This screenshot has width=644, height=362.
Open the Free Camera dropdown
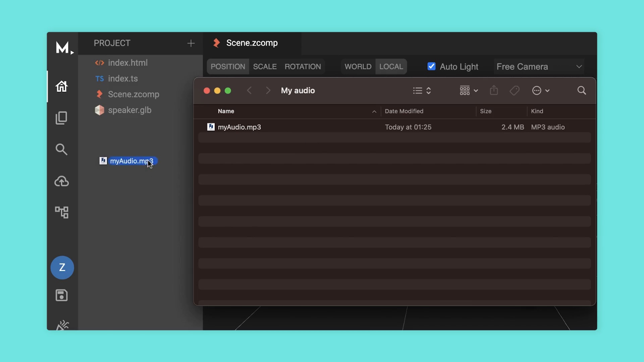point(539,66)
